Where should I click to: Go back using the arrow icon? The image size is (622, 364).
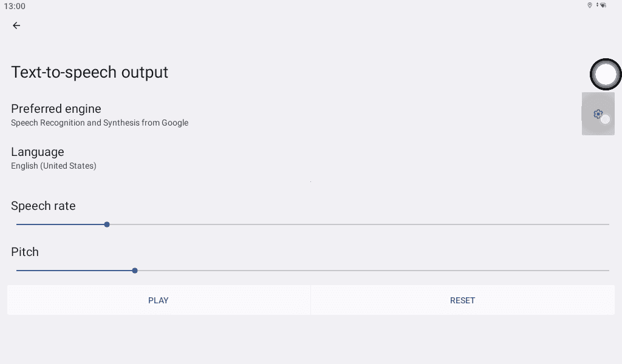point(16,25)
